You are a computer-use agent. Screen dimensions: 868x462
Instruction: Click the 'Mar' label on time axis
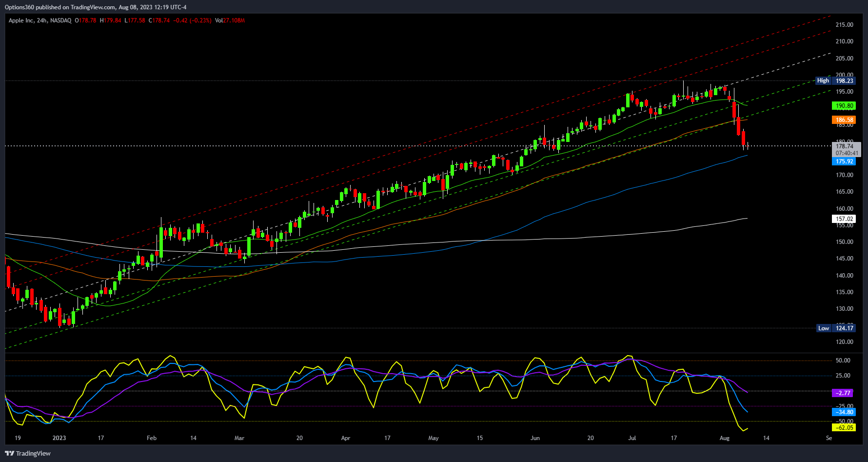click(239, 438)
